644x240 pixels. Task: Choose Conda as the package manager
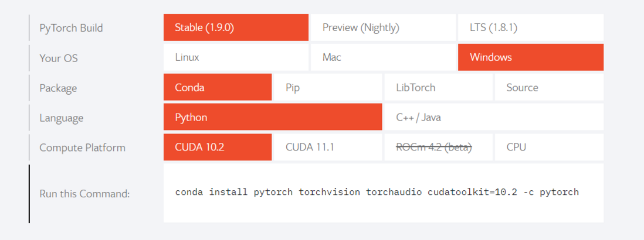point(217,87)
